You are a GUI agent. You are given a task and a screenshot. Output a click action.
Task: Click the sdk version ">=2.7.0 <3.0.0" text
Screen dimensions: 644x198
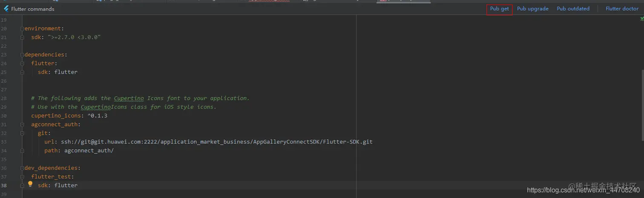[x=74, y=37]
